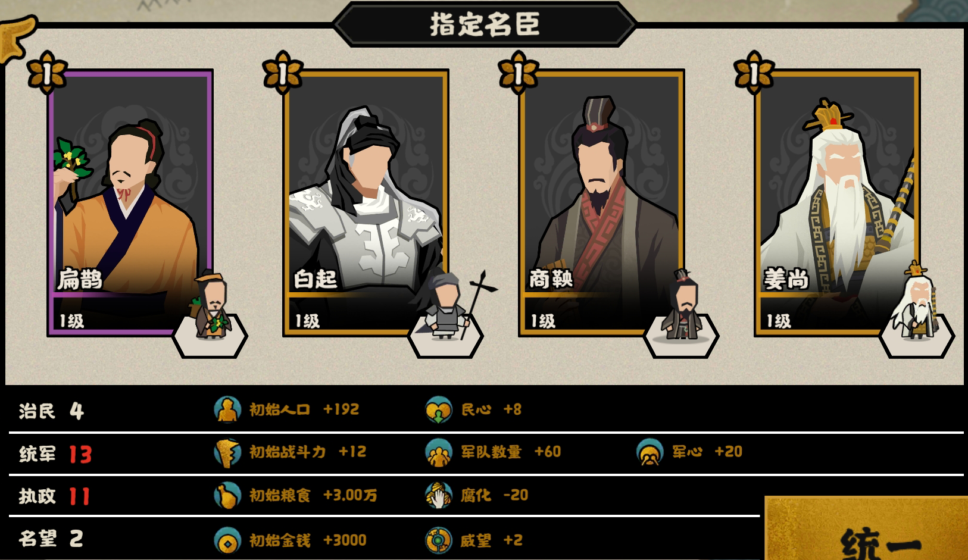Viewport: 968px width, 560px height.
Task: Click the star badge on 商鞅 card
Action: [519, 73]
